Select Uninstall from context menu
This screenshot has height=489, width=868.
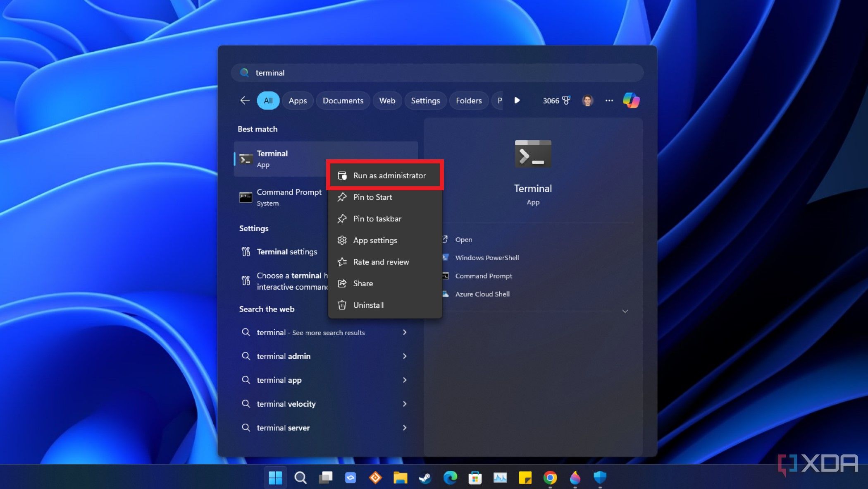point(368,305)
